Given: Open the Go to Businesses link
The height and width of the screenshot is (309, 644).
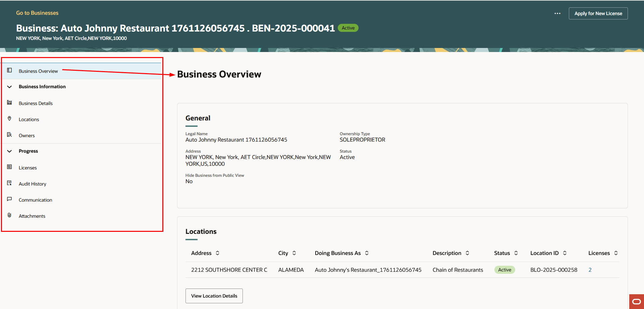Looking at the screenshot, I should tap(37, 13).
